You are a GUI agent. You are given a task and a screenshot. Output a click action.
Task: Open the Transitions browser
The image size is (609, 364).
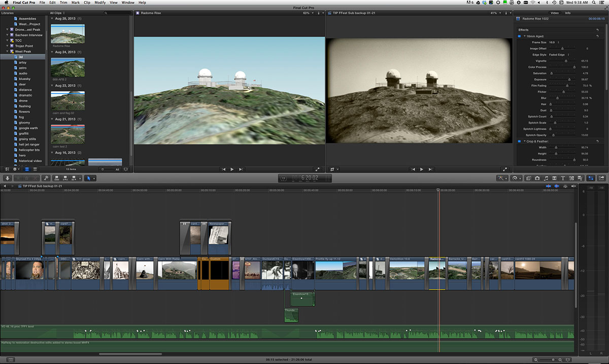point(555,178)
